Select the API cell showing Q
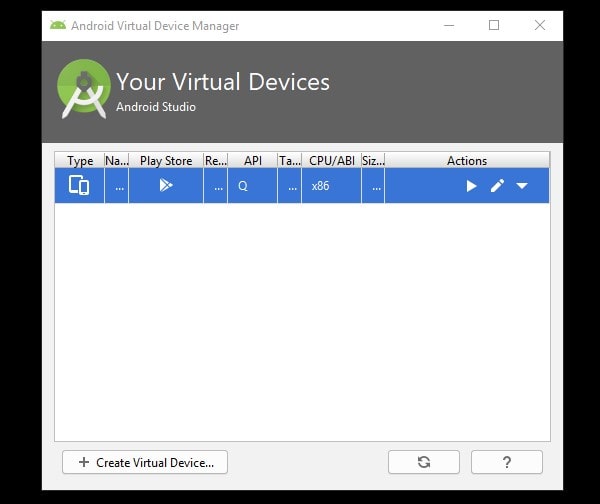The height and width of the screenshot is (504, 600). click(253, 186)
